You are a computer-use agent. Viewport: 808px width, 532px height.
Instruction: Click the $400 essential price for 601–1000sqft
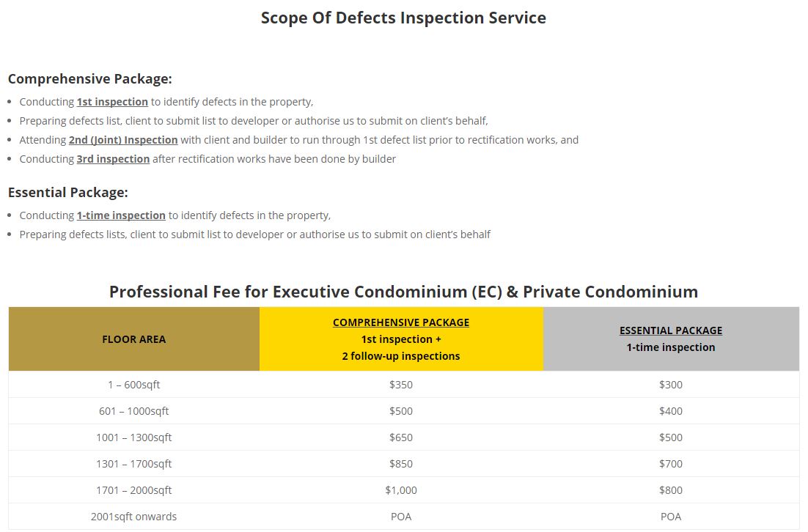(x=671, y=411)
